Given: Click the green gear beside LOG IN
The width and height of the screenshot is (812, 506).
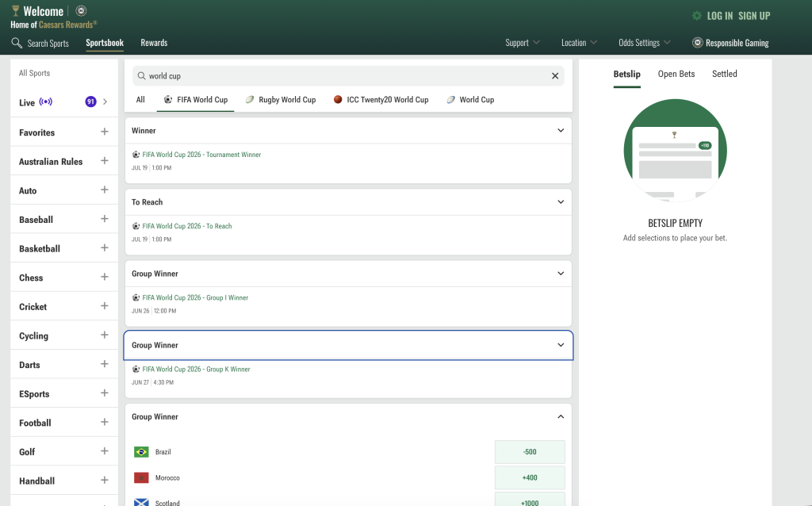Looking at the screenshot, I should tap(697, 16).
